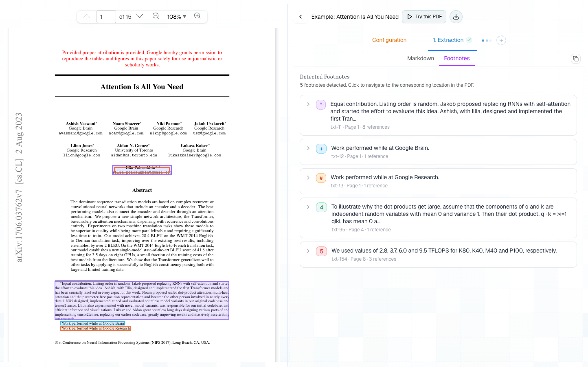Go to next PDF page arrow
This screenshot has height=367, width=588.
pyautogui.click(x=140, y=16)
